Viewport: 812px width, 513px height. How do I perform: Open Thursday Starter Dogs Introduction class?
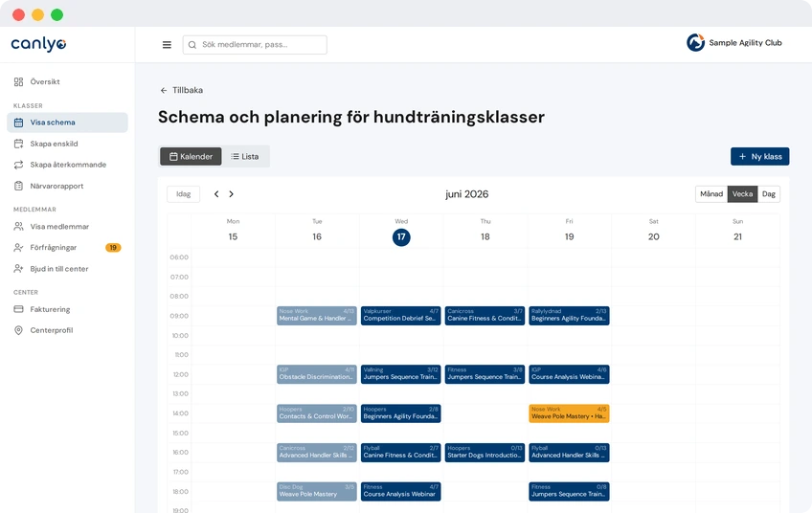(x=485, y=453)
